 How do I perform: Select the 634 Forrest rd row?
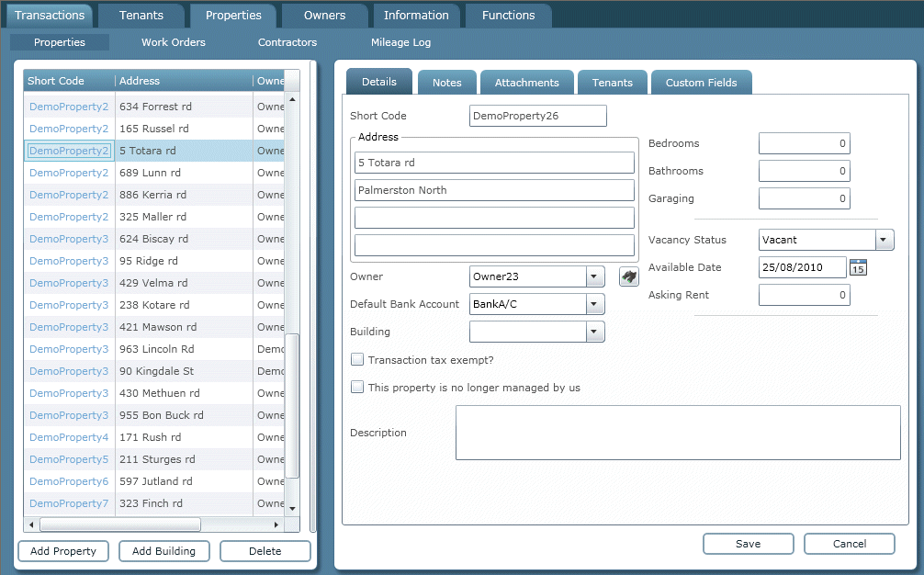tap(154, 107)
